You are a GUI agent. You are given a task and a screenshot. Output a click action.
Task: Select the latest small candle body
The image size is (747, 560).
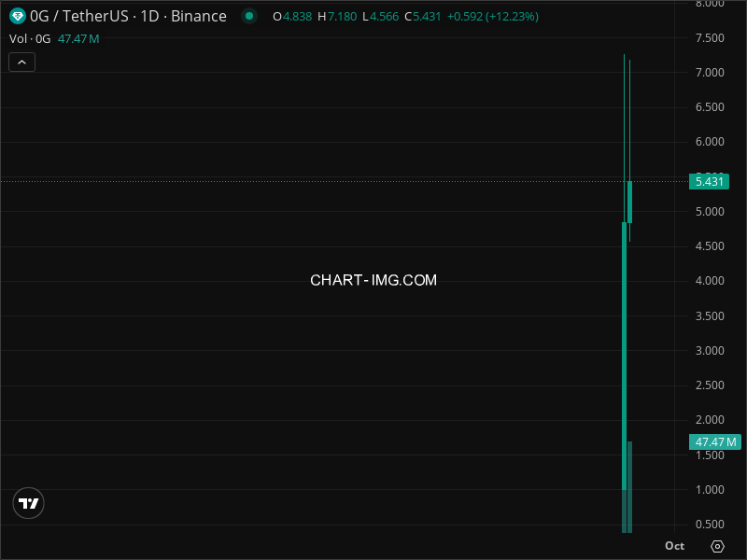point(630,202)
